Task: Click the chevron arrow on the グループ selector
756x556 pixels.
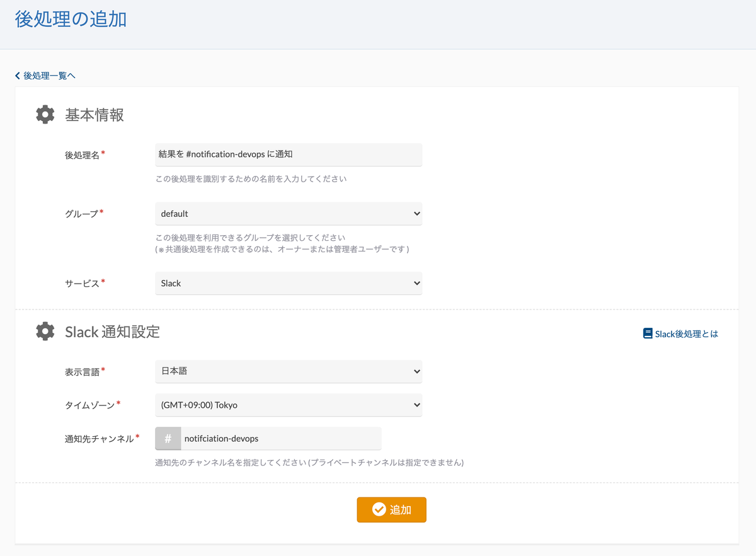Action: [416, 213]
